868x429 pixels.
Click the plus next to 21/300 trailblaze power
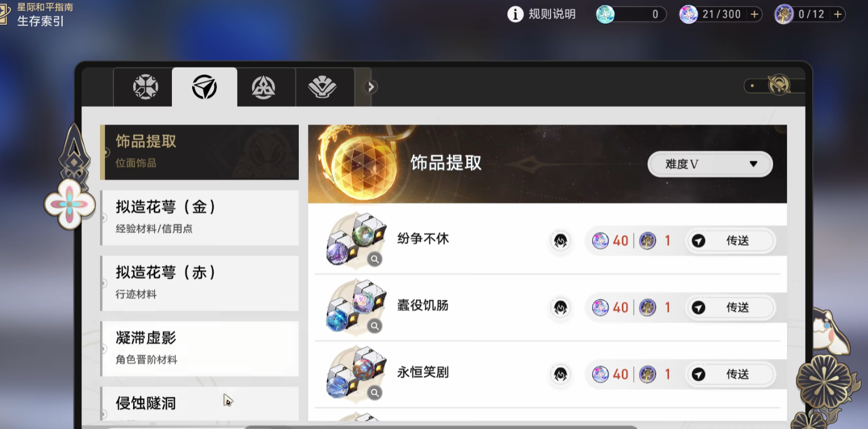point(755,15)
